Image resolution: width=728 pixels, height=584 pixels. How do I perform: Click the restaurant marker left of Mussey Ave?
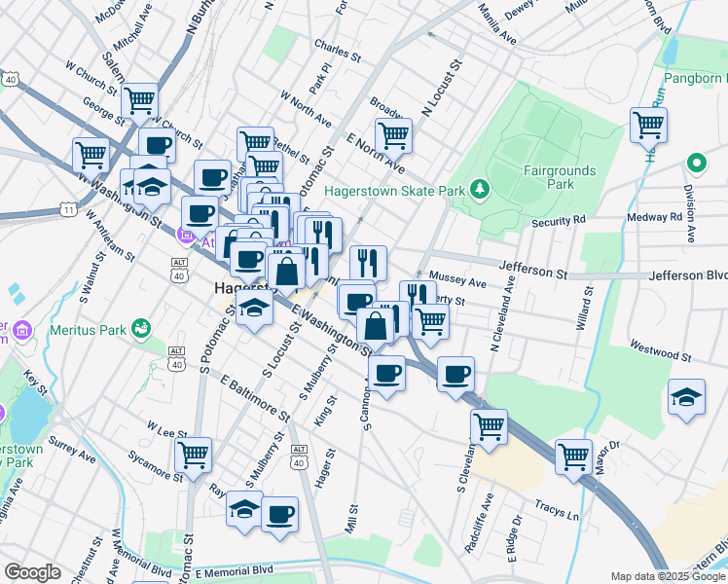[x=368, y=264]
